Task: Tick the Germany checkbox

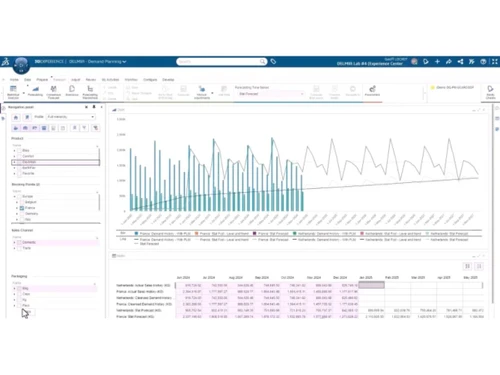Action: click(x=22, y=213)
